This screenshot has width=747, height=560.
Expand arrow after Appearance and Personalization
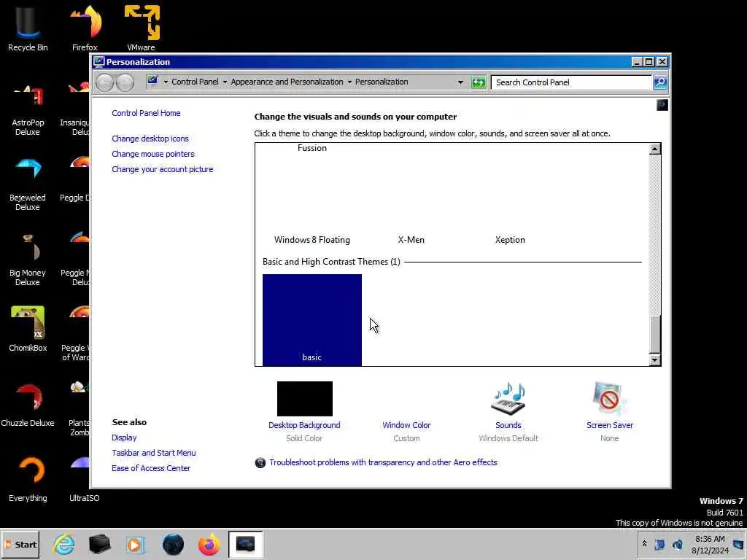tap(349, 82)
